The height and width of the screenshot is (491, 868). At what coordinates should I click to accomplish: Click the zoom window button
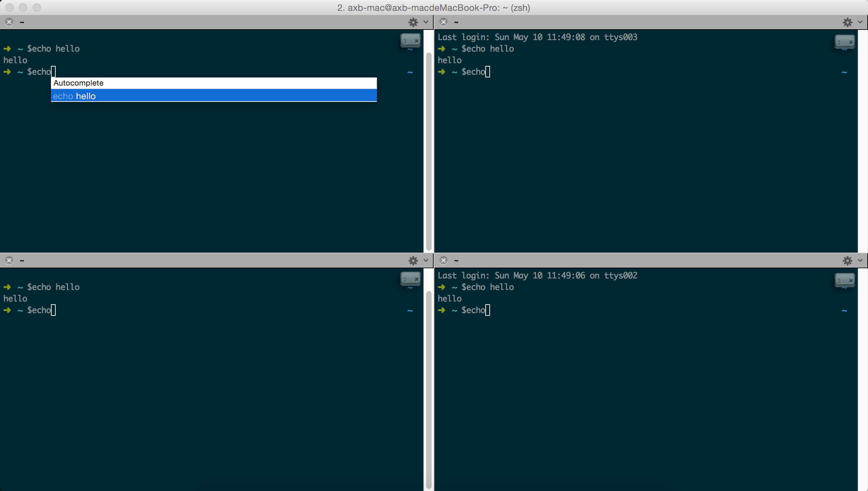click(37, 7)
